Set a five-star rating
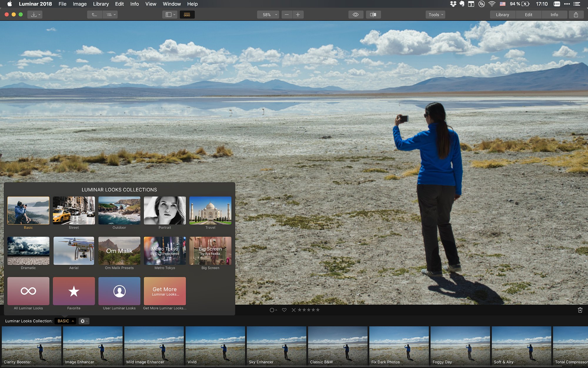The height and width of the screenshot is (368, 588). coord(318,310)
